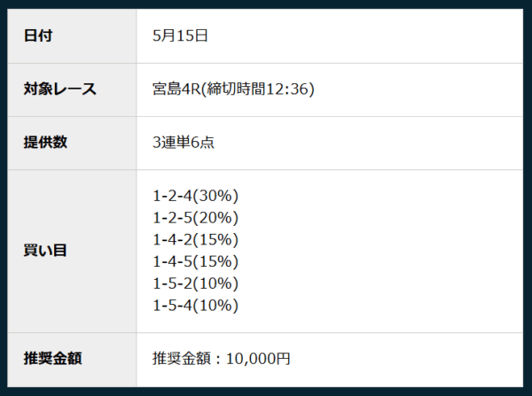
Task: Select the 1-2-5 combination numbers
Action: pos(169,218)
